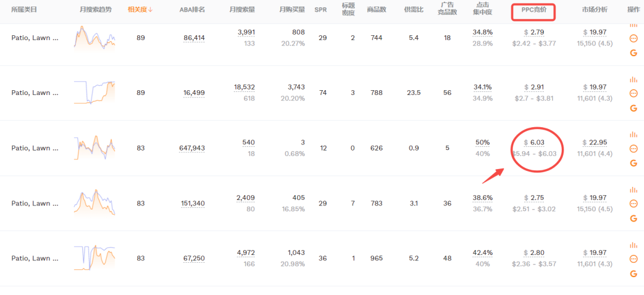Open the more options icon in the 86,414 row
Image resolution: width=644 pixels, height=295 pixels.
633,38
